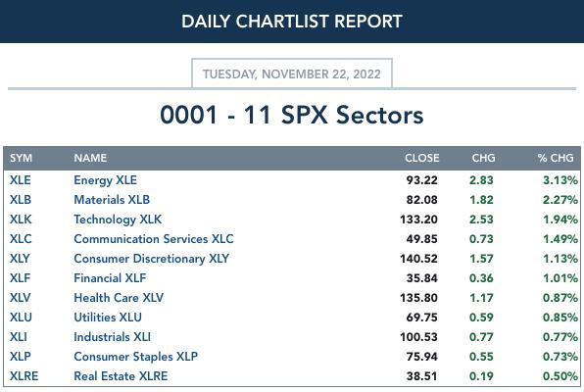Open the Industrials XLI link
584x392 pixels.
point(112,337)
